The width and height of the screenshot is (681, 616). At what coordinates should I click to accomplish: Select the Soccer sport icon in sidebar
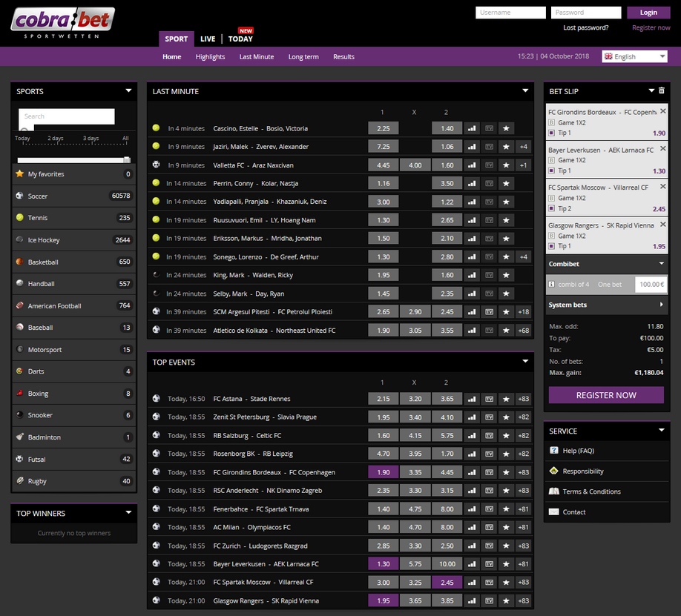click(19, 196)
